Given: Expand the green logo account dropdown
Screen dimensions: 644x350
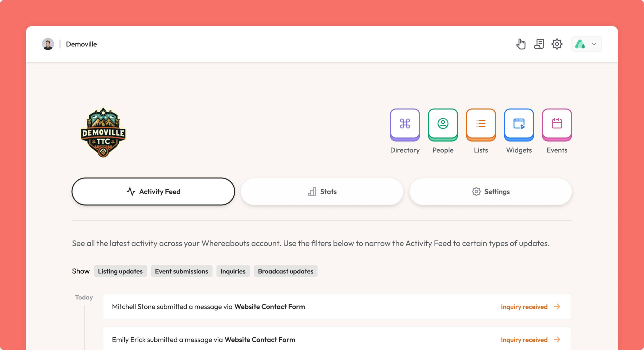Looking at the screenshot, I should point(586,44).
